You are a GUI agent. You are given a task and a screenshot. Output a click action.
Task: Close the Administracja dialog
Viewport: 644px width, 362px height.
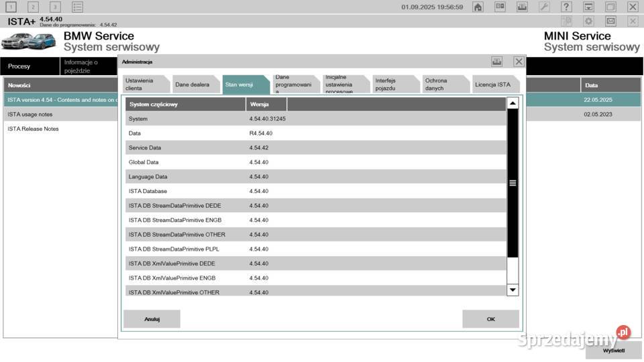pyautogui.click(x=519, y=62)
